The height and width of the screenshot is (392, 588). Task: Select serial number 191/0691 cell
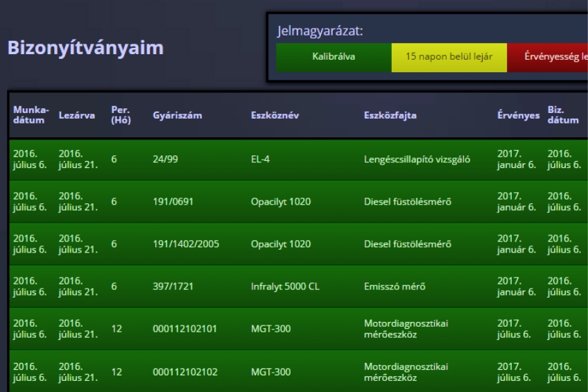coord(173,201)
